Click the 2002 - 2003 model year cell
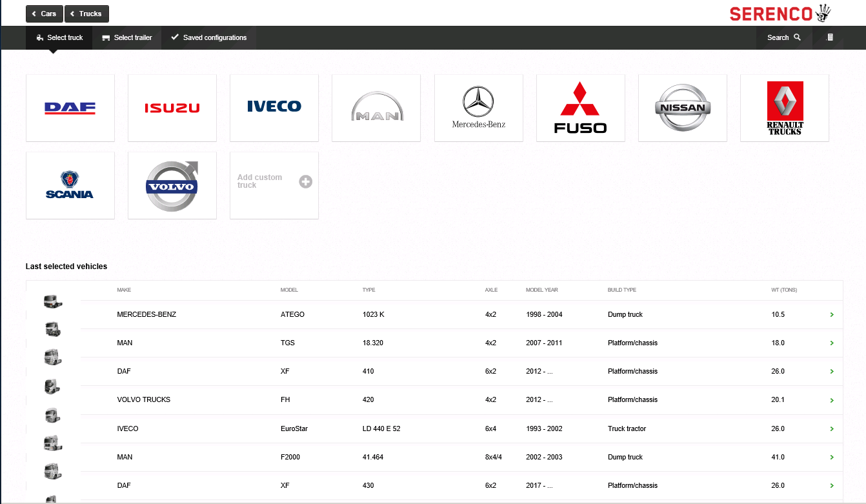The image size is (866, 504). pos(544,458)
